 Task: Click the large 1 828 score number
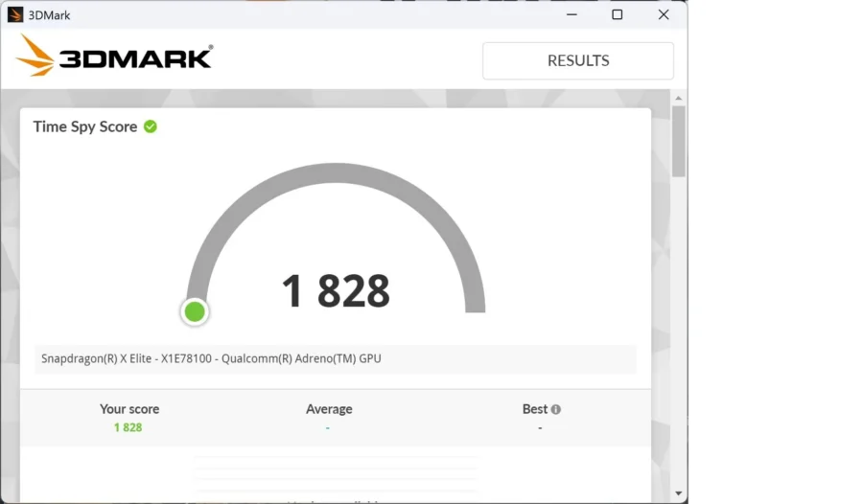click(336, 291)
